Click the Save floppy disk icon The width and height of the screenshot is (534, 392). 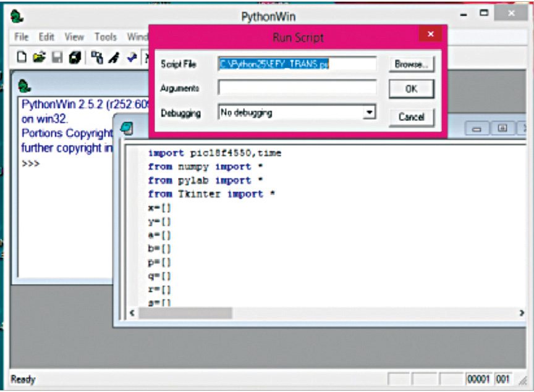pyautogui.click(x=56, y=57)
